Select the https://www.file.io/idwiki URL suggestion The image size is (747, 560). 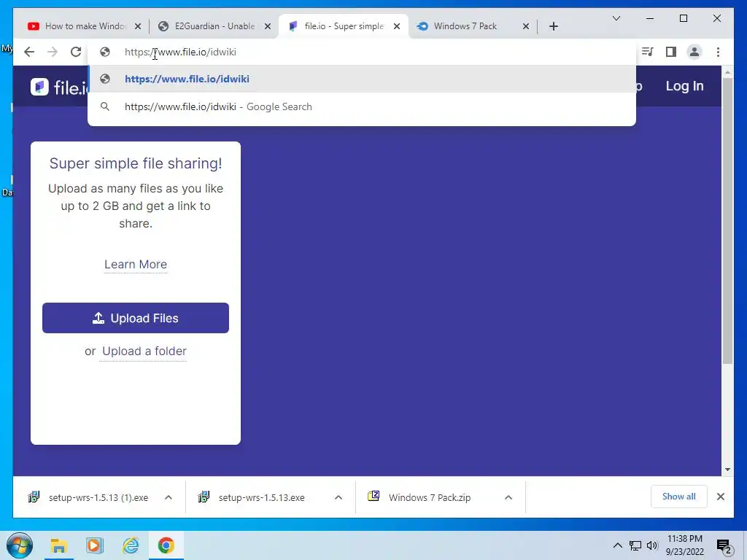(362, 79)
